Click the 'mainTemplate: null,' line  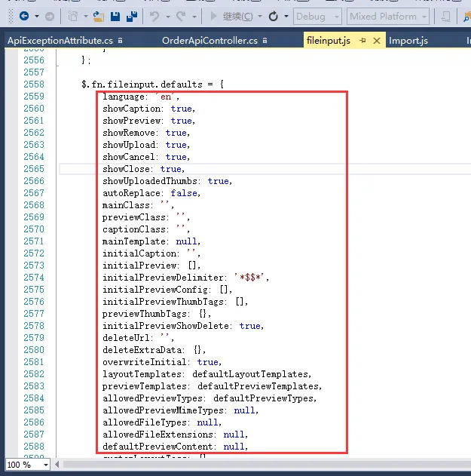[151, 241]
